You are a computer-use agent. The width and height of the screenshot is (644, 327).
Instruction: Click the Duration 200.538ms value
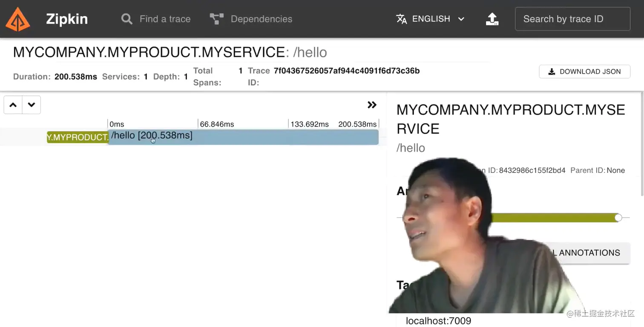coord(76,77)
